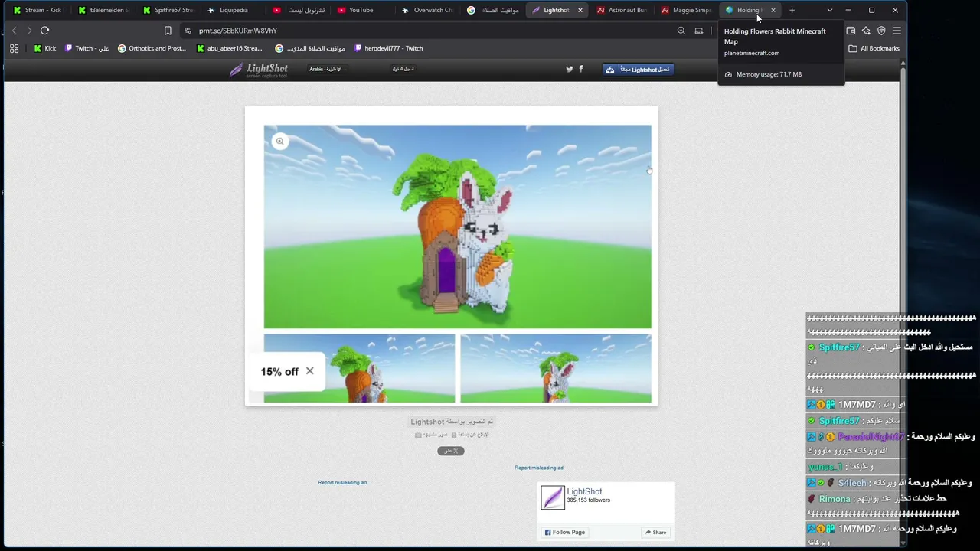Click the sign-in link in Lightshot header
Screen dimensions: 980x551
[x=403, y=69]
